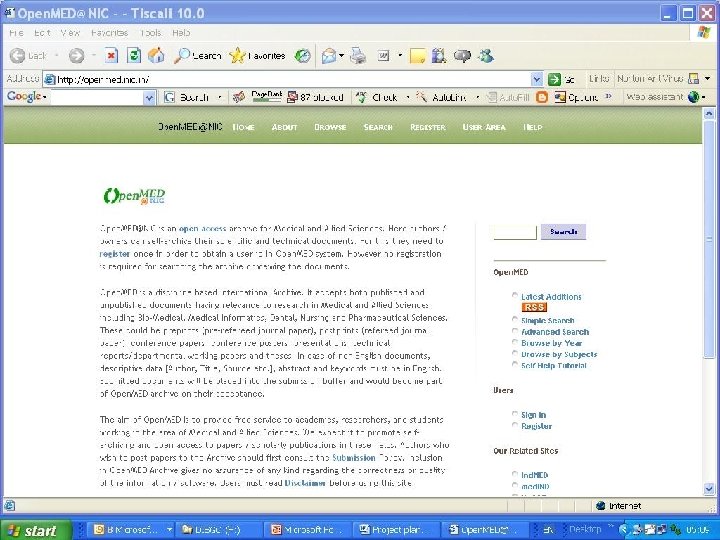The image size is (720, 540).
Task: Open the address bar dropdown arrow
Action: (x=536, y=79)
